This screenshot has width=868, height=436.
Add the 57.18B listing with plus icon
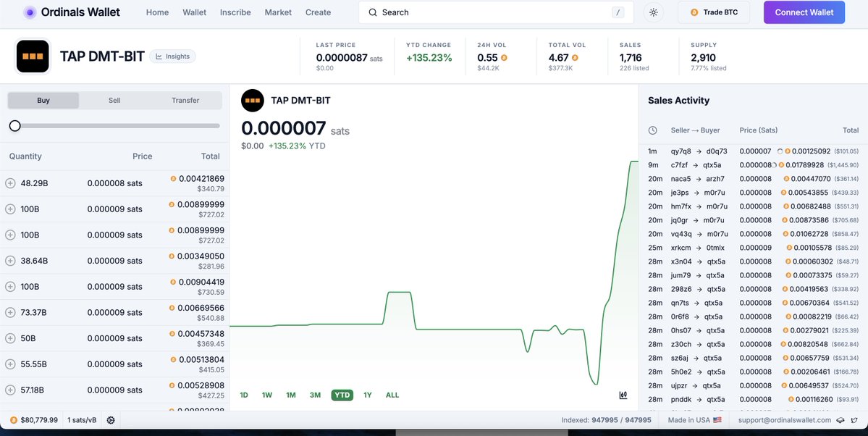click(x=10, y=390)
